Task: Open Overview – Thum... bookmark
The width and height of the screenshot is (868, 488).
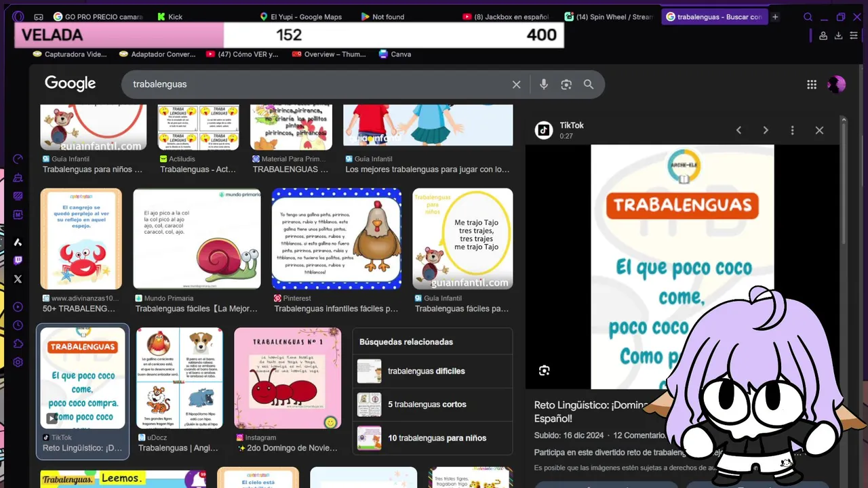Action: 329,54
